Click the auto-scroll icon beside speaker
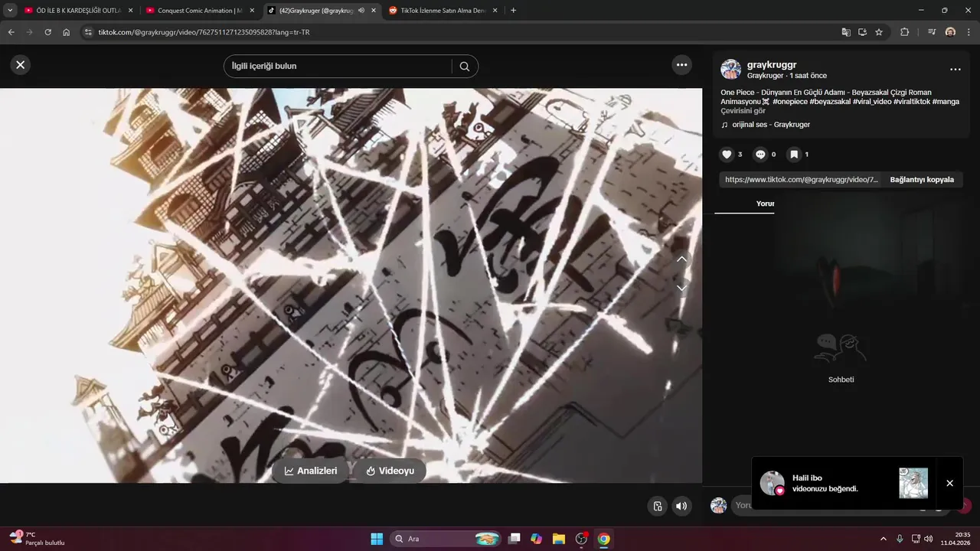The width and height of the screenshot is (980, 551). pos(658,506)
